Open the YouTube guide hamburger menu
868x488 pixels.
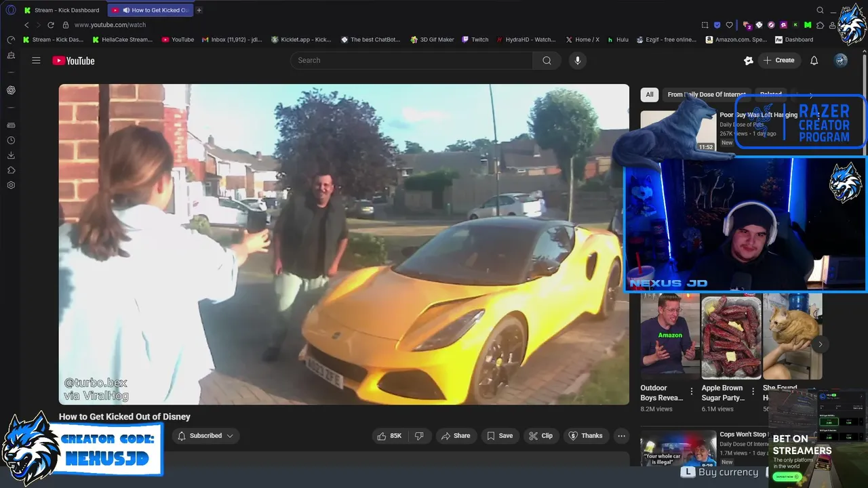click(36, 60)
